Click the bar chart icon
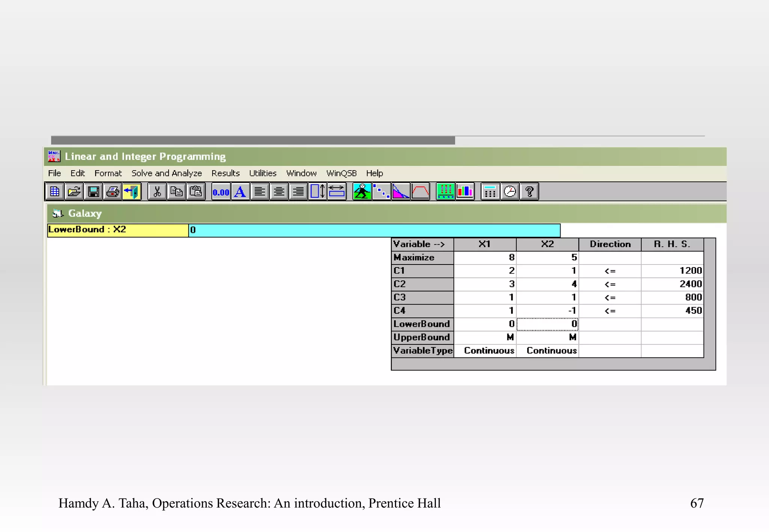769x532 pixels. pos(465,192)
